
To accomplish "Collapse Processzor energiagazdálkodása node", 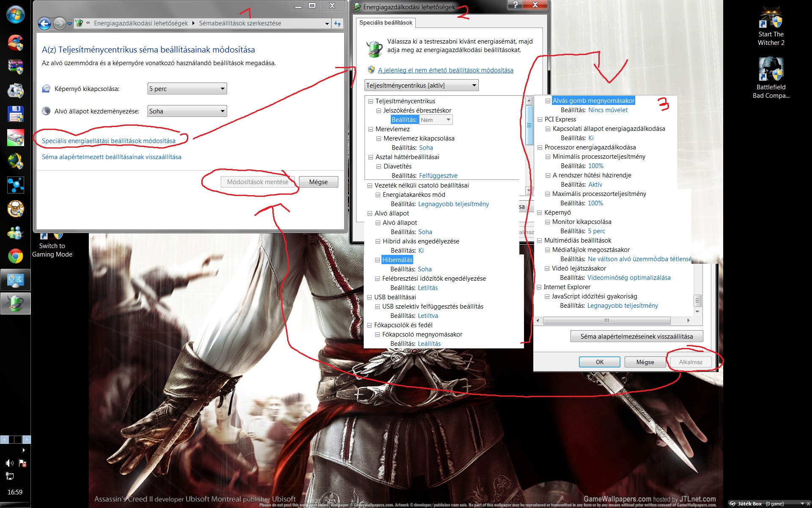I will 540,147.
